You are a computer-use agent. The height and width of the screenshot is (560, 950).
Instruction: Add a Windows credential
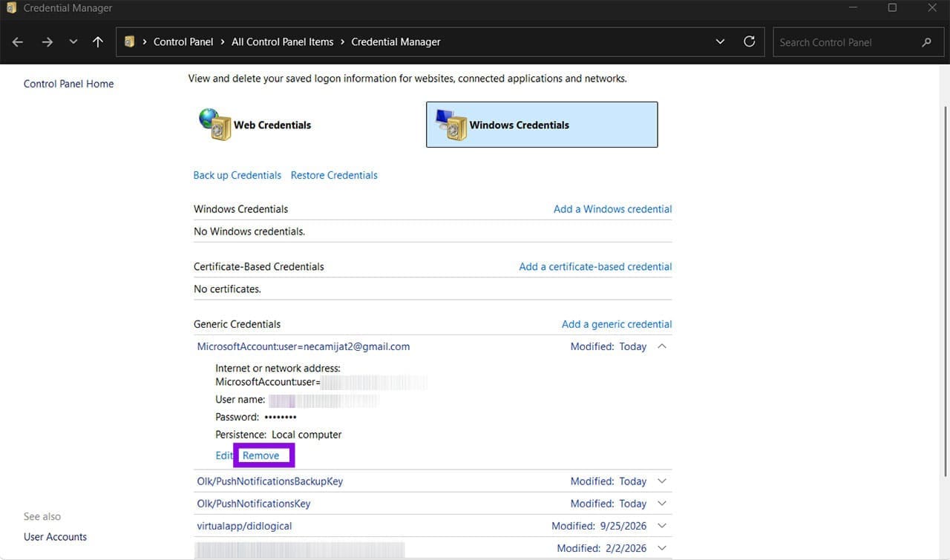click(613, 209)
